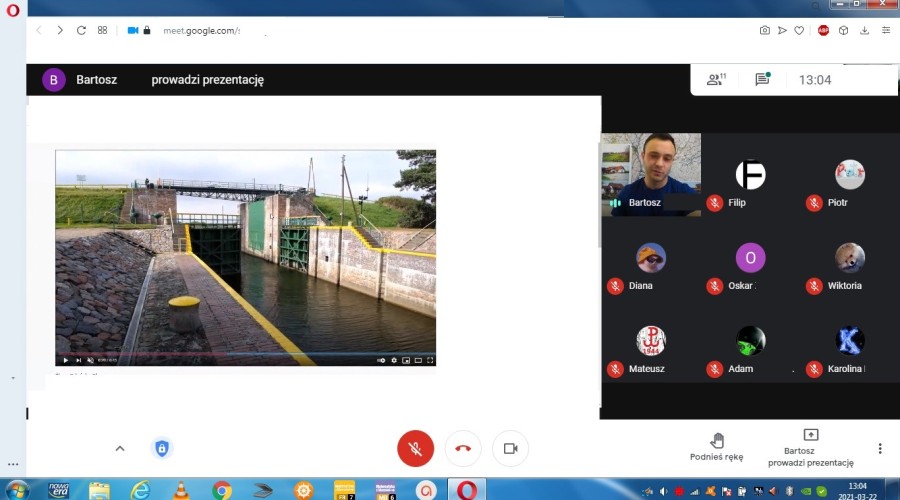Viewport: 900px width, 500px height.
Task: Toggle the microphone mute button
Action: point(415,448)
